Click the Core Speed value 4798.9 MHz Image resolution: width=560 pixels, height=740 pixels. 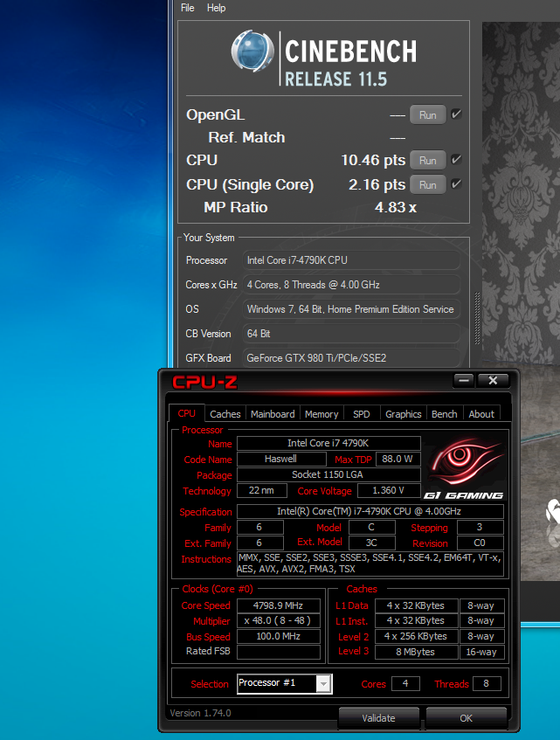[279, 605]
